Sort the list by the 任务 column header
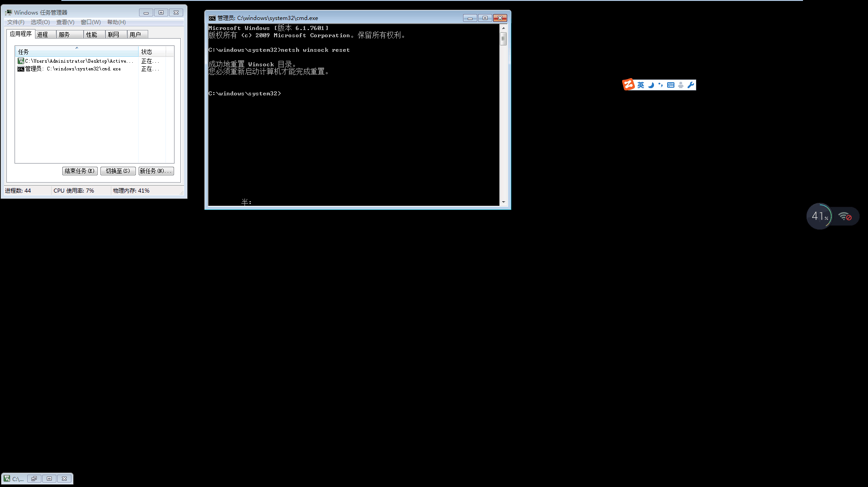The height and width of the screenshot is (487, 868). coord(76,52)
